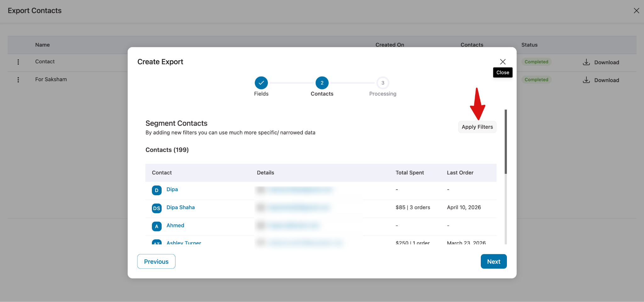Click Previous to return to Fields step
644x302 pixels.
pos(156,261)
